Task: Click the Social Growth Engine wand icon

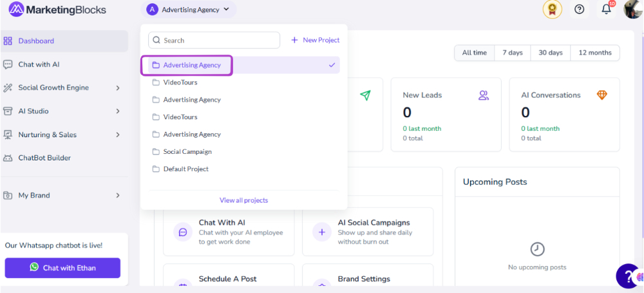Action: click(8, 88)
